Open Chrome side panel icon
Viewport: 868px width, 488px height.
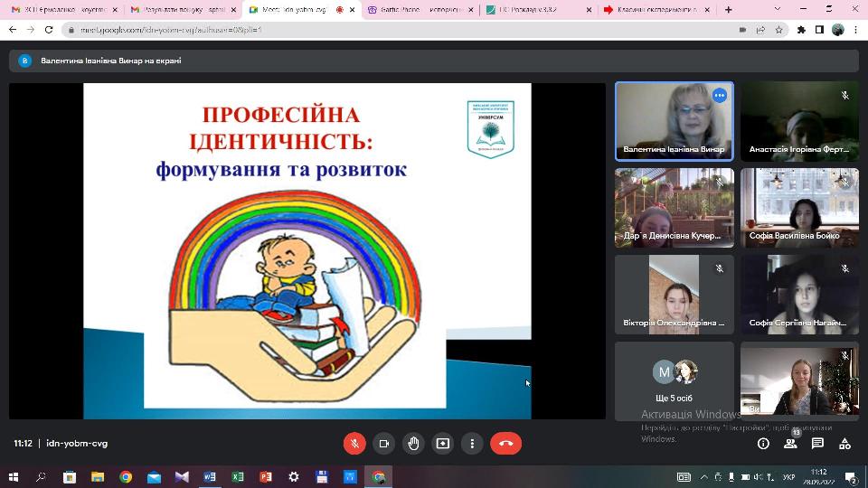pos(819,30)
